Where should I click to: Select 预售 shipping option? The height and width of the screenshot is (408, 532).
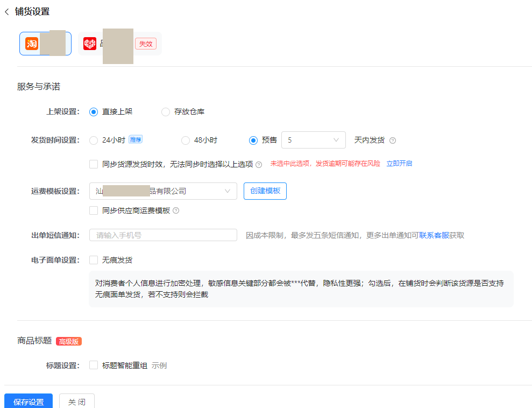click(x=253, y=140)
